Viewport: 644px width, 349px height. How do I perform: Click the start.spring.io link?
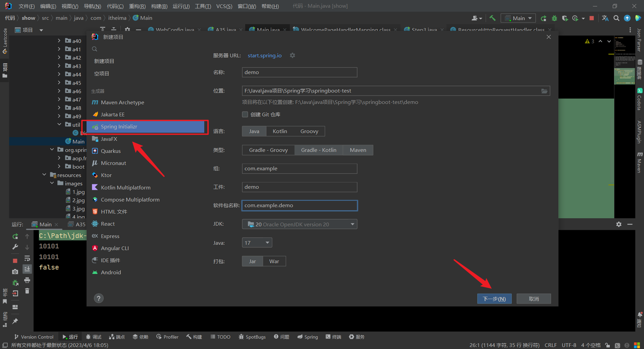pos(265,55)
